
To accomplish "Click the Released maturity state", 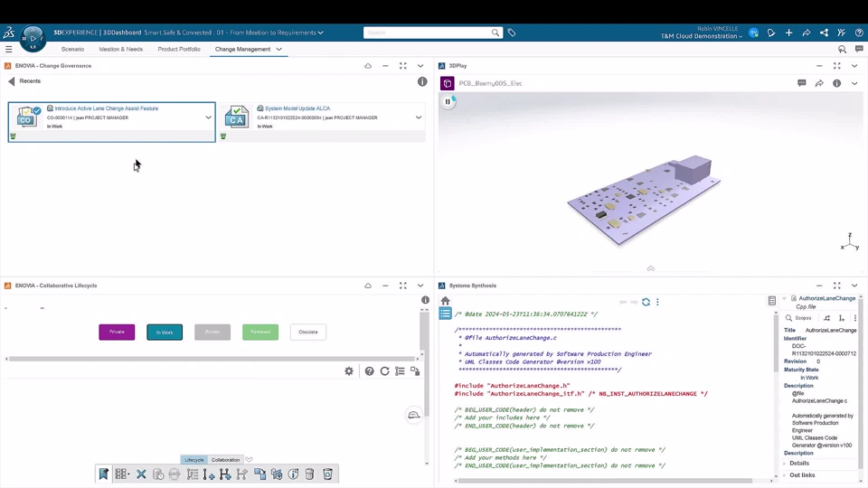I will [x=260, y=332].
